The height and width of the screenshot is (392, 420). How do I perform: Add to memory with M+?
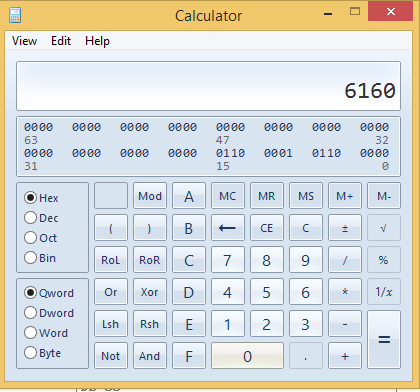[345, 196]
